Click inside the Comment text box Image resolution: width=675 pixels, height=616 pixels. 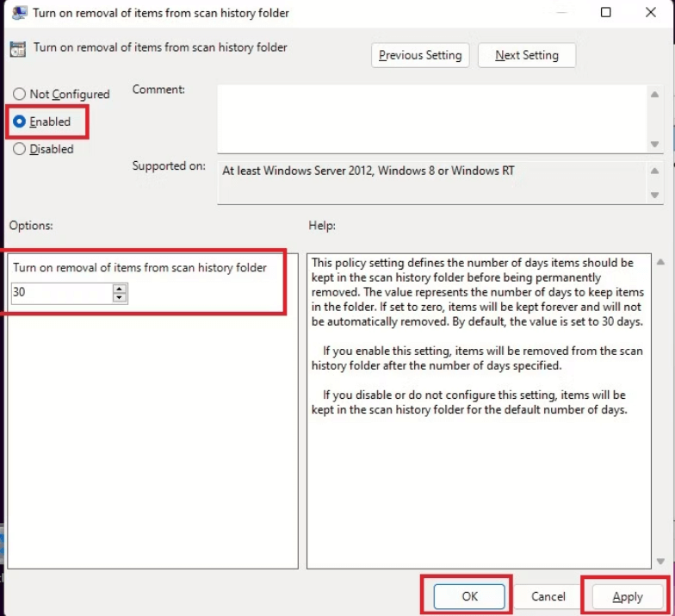tap(430, 117)
